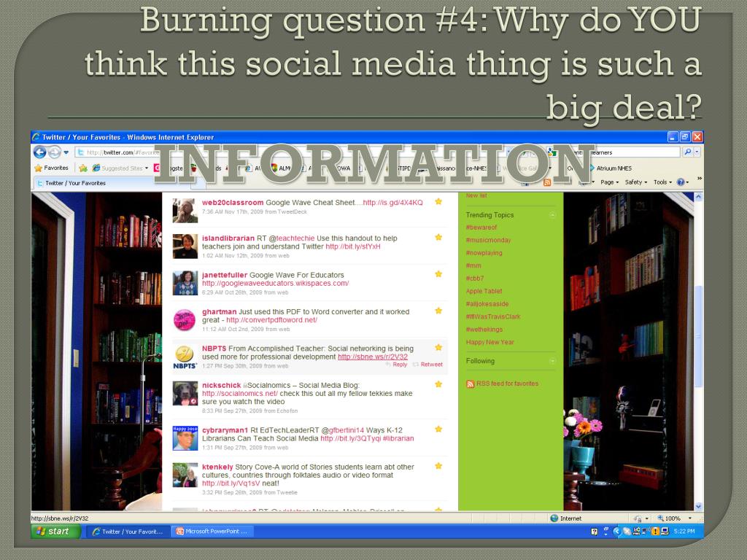Unfavorite the NBPTS tweet star

click(438, 348)
